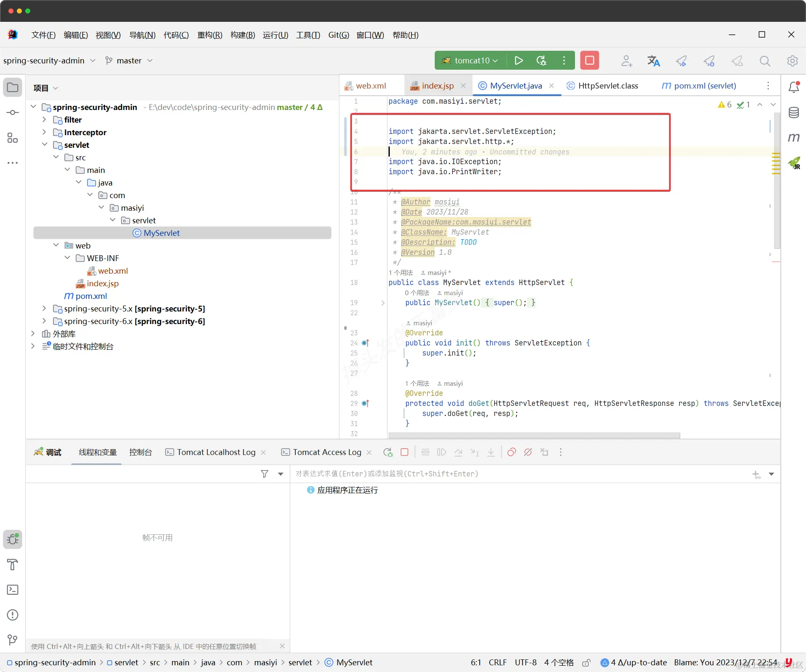Click evaluate expression input field

[521, 474]
